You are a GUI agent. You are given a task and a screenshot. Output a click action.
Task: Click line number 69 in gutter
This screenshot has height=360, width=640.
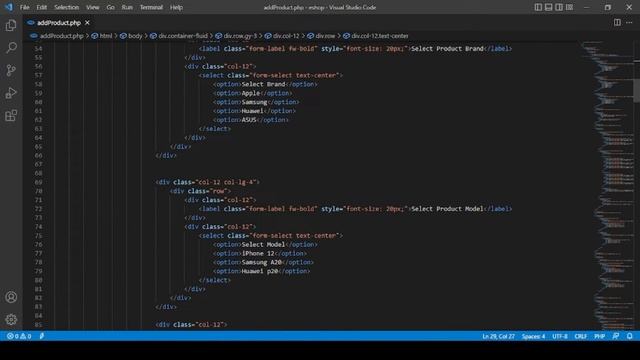[x=38, y=182]
